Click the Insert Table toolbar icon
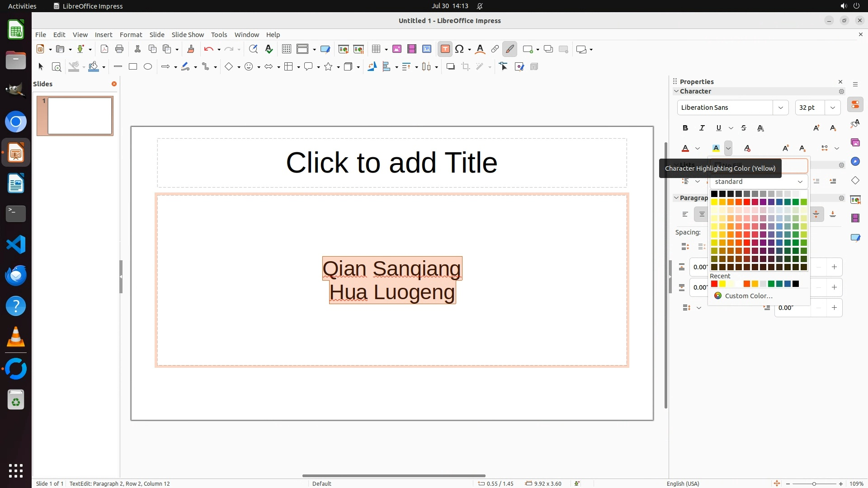 (376, 49)
